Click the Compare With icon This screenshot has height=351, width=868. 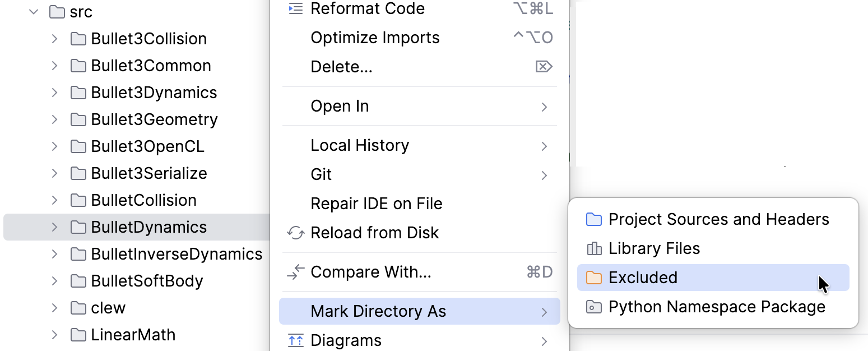(295, 273)
